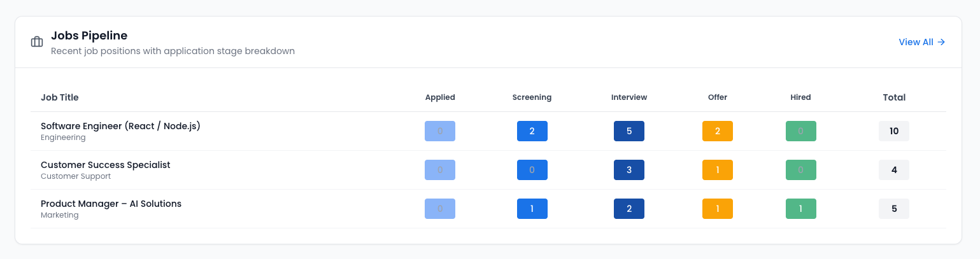
Task: Click Applied badge for Product Manager row
Action: click(440, 209)
